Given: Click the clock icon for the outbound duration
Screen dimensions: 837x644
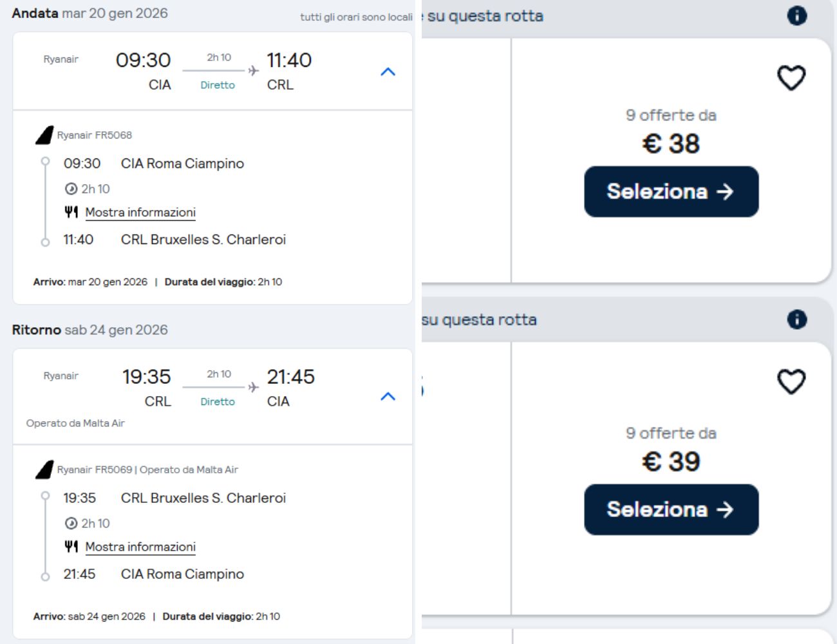Looking at the screenshot, I should pyautogui.click(x=71, y=189).
